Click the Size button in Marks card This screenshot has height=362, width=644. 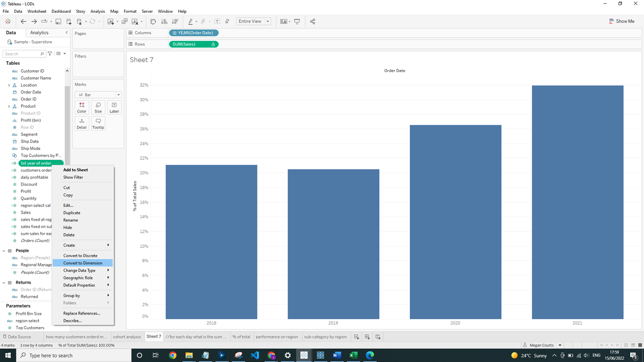pos(98,108)
